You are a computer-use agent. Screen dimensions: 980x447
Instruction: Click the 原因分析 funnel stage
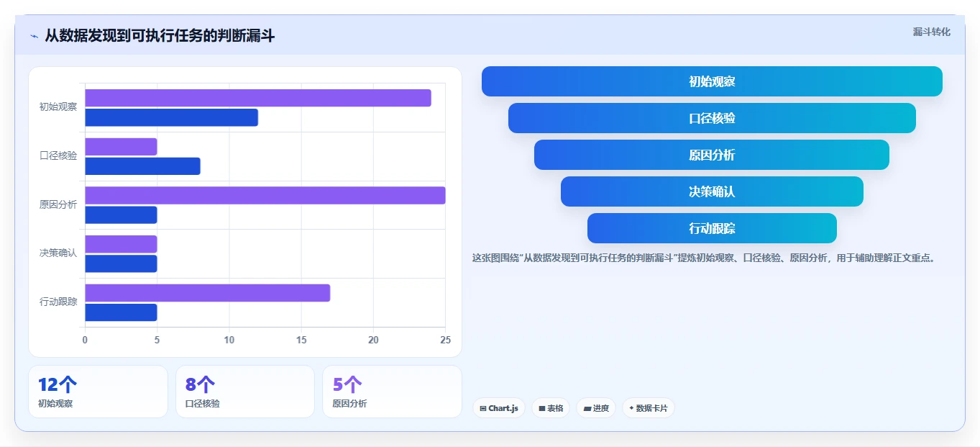pyautogui.click(x=712, y=155)
